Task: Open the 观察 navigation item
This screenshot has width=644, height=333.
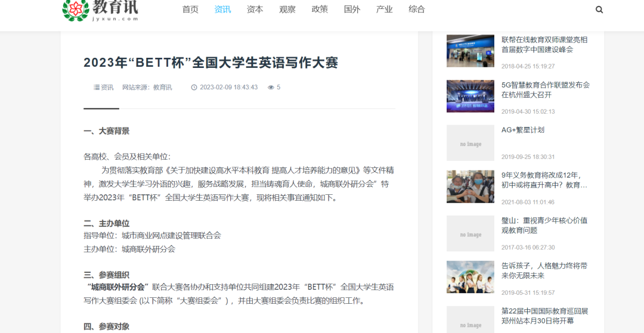Action: pos(287,10)
